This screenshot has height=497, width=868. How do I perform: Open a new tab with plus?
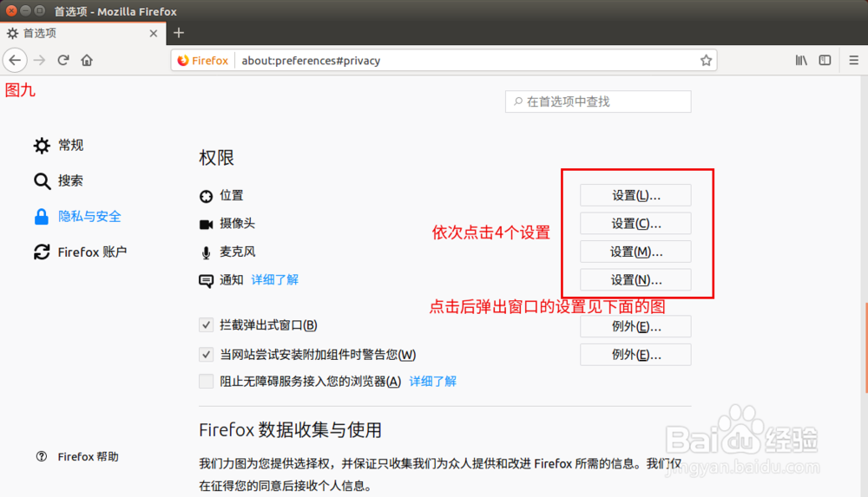tap(178, 33)
